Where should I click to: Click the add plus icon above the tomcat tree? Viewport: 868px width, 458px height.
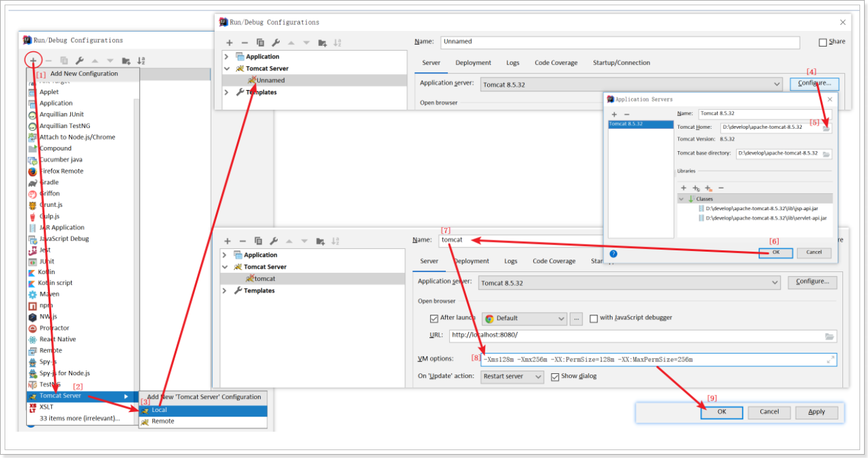point(228,241)
